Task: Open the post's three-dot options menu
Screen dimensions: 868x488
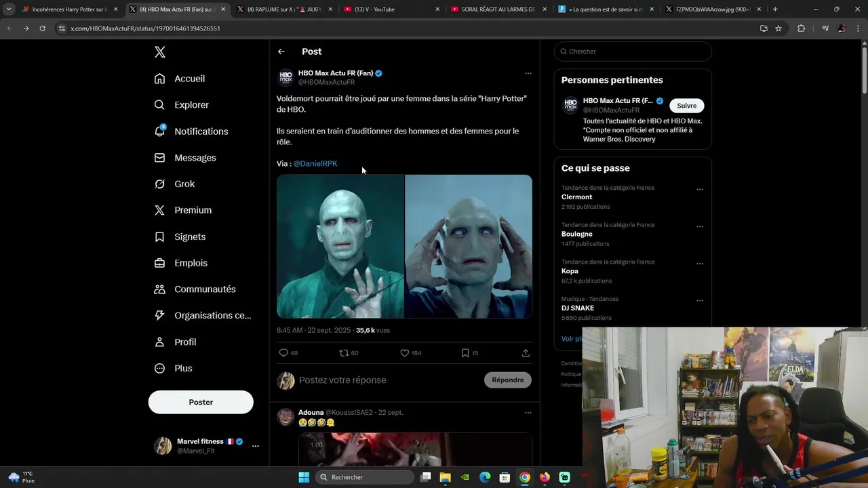Action: pyautogui.click(x=528, y=73)
